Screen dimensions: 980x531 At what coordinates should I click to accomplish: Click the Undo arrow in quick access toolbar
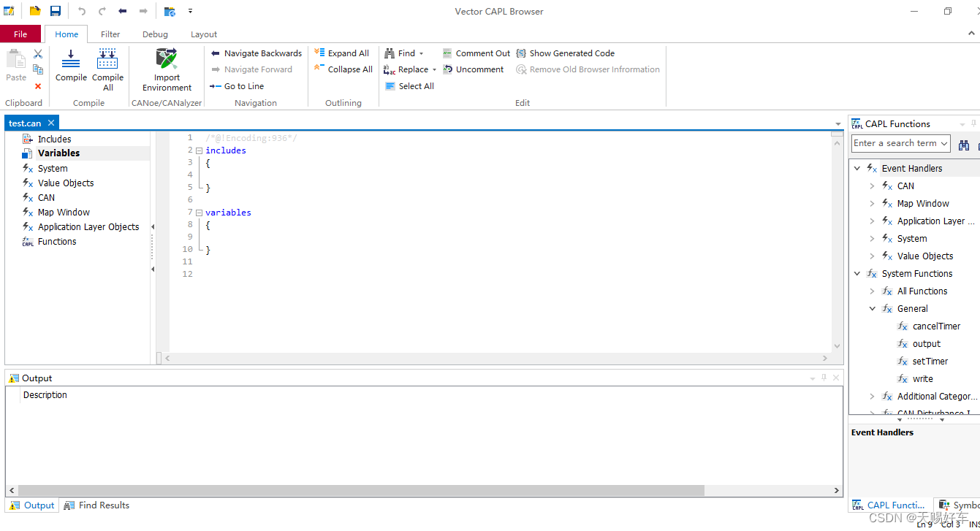(82, 11)
